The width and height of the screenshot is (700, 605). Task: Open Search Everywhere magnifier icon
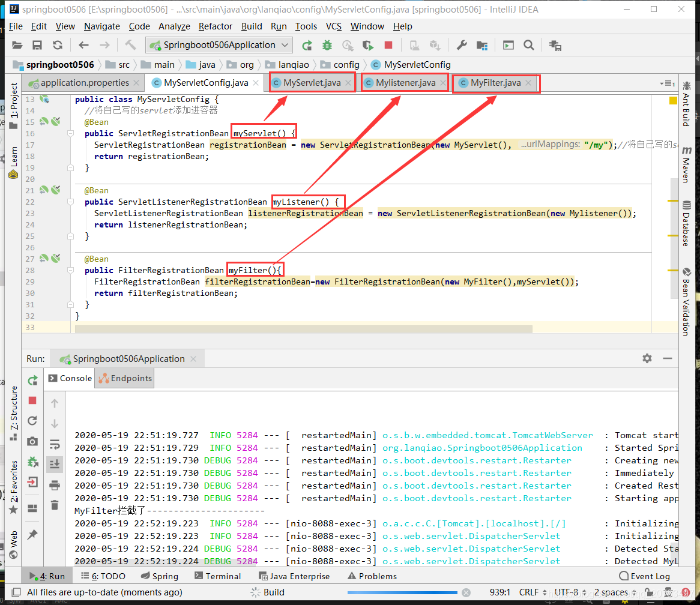pyautogui.click(x=528, y=45)
